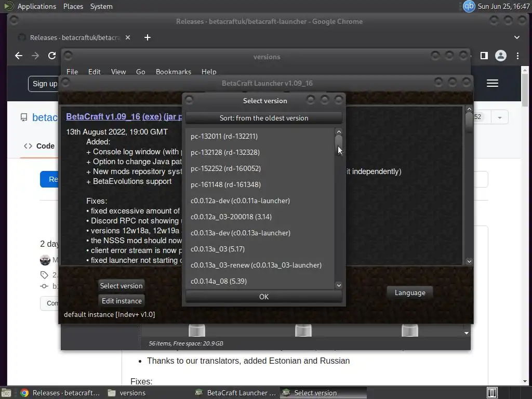Toggle Chrome side panel icon
Viewport: 532px width, 399px height.
[484, 56]
